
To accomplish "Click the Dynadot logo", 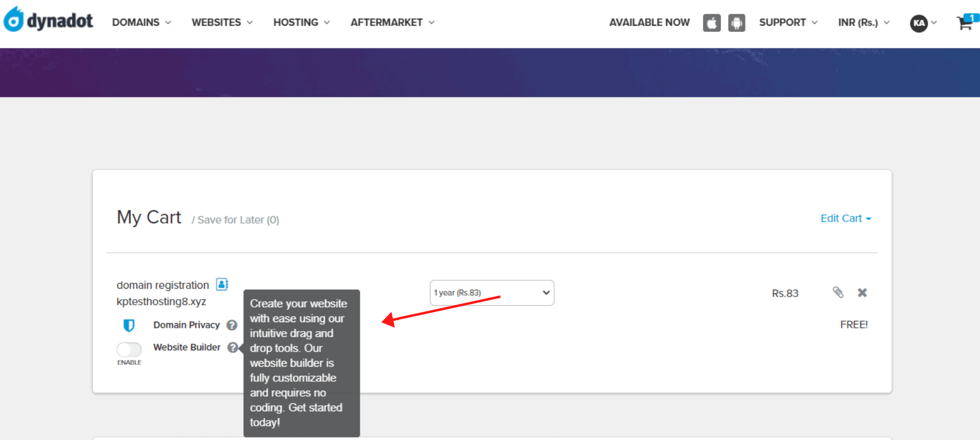I will click(x=48, y=20).
